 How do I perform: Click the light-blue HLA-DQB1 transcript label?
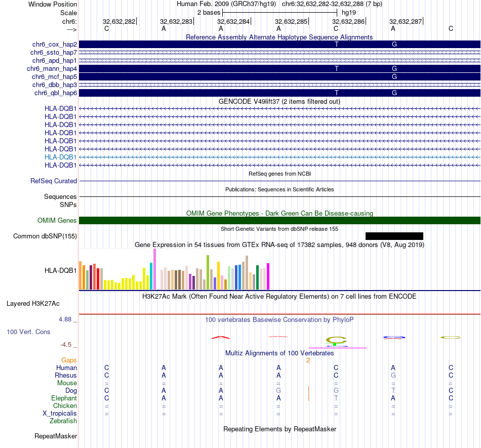[x=60, y=157]
